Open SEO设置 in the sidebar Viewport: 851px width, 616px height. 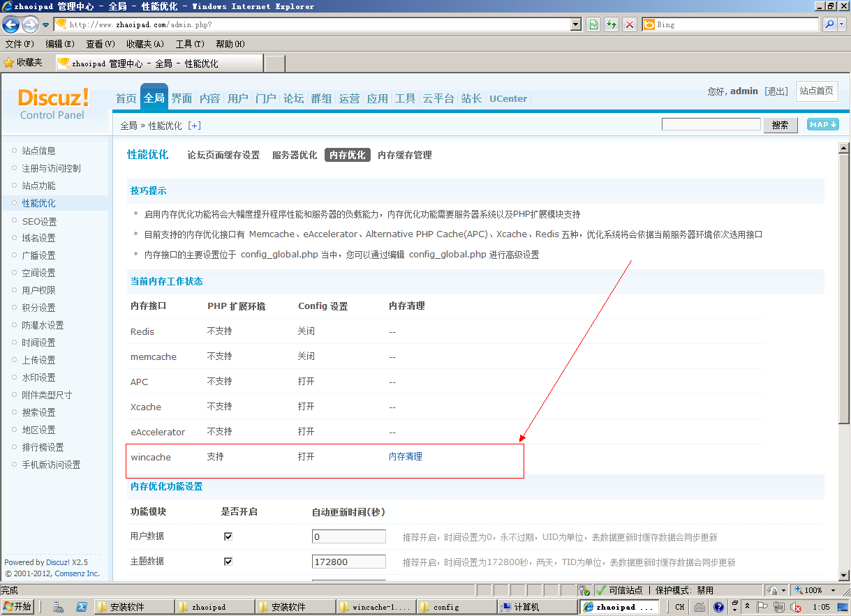[x=39, y=221]
